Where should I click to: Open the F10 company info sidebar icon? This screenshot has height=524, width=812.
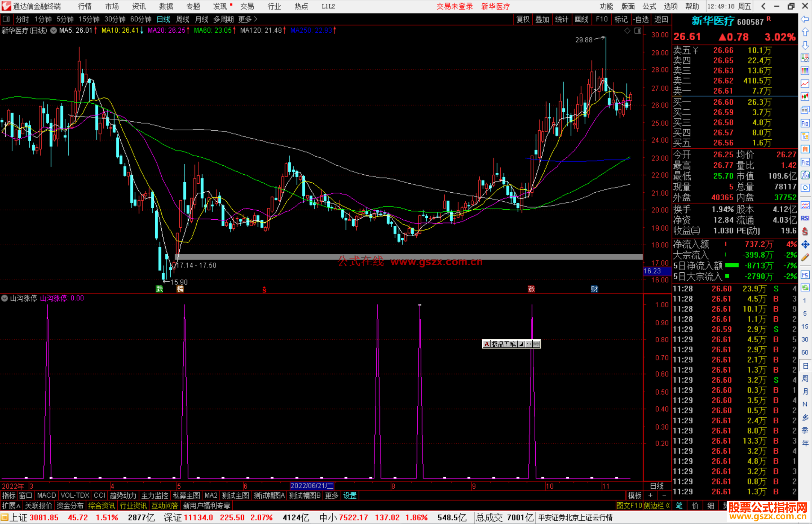point(805,123)
